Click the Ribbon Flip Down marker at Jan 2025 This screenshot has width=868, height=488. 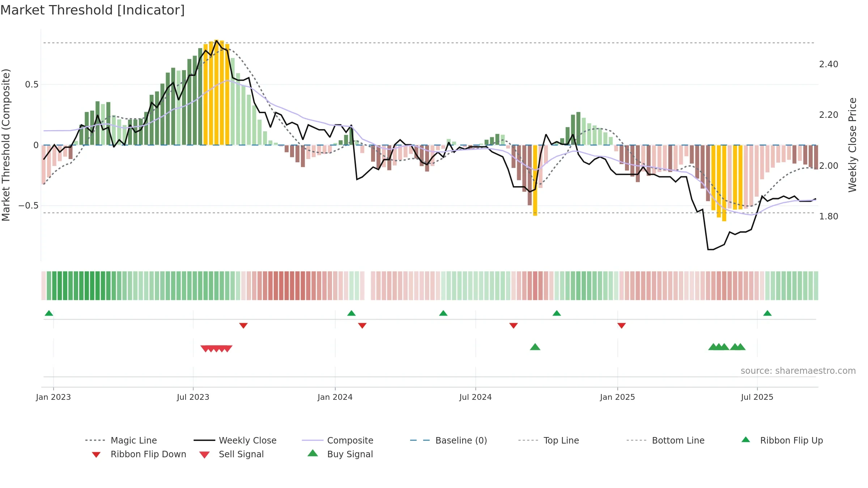tap(622, 326)
